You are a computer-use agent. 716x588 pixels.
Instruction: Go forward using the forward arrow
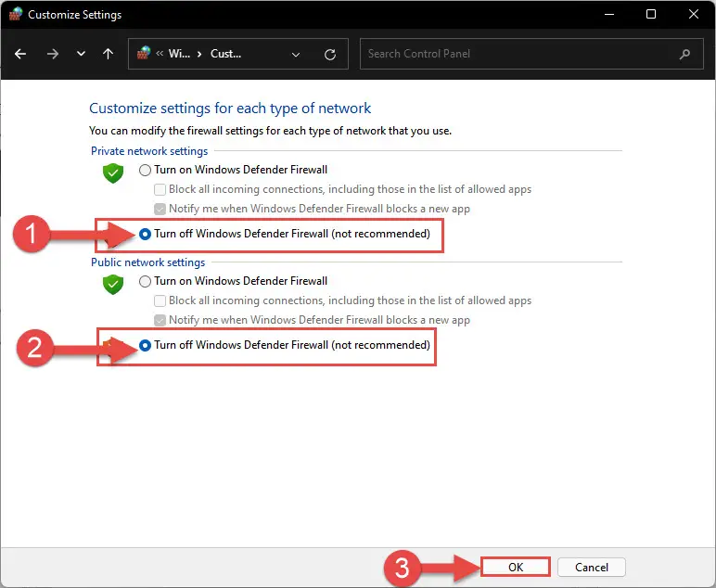coord(53,54)
